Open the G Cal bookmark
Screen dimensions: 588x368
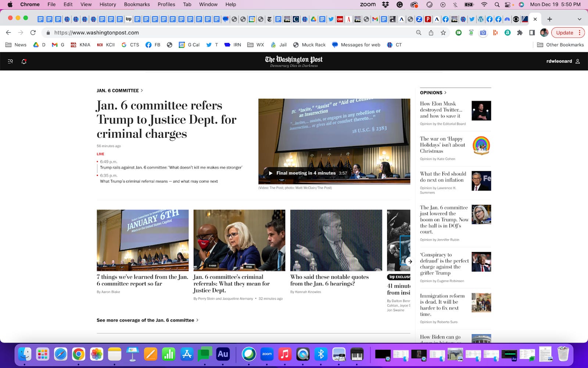click(189, 45)
